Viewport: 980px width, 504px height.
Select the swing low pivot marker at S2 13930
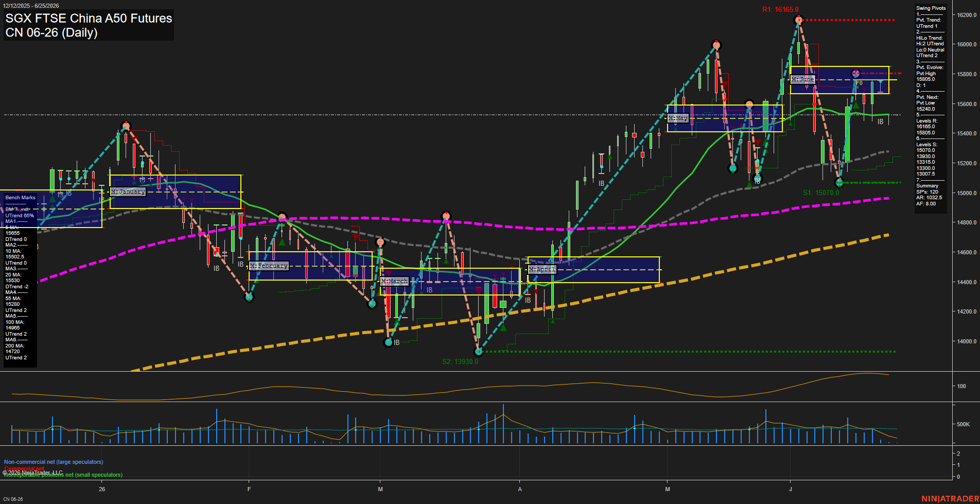479,352
